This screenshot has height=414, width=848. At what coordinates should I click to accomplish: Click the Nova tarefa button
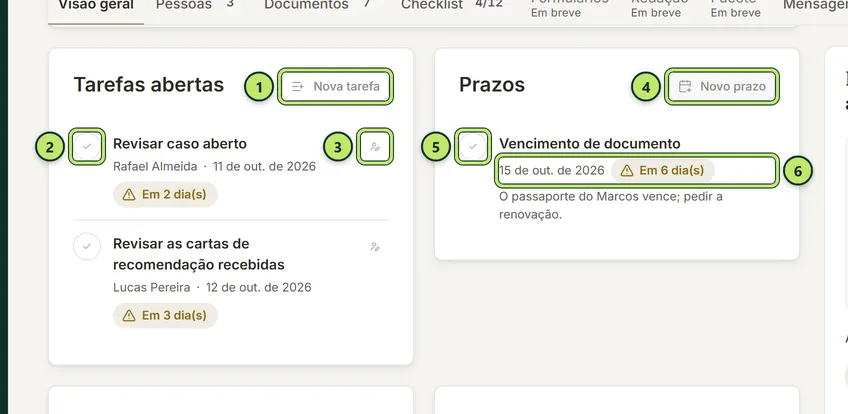coord(336,86)
